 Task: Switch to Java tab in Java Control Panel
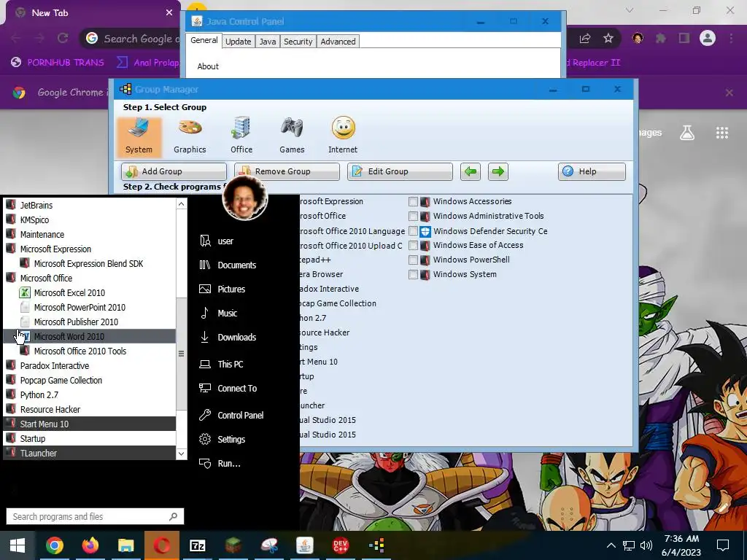click(267, 42)
